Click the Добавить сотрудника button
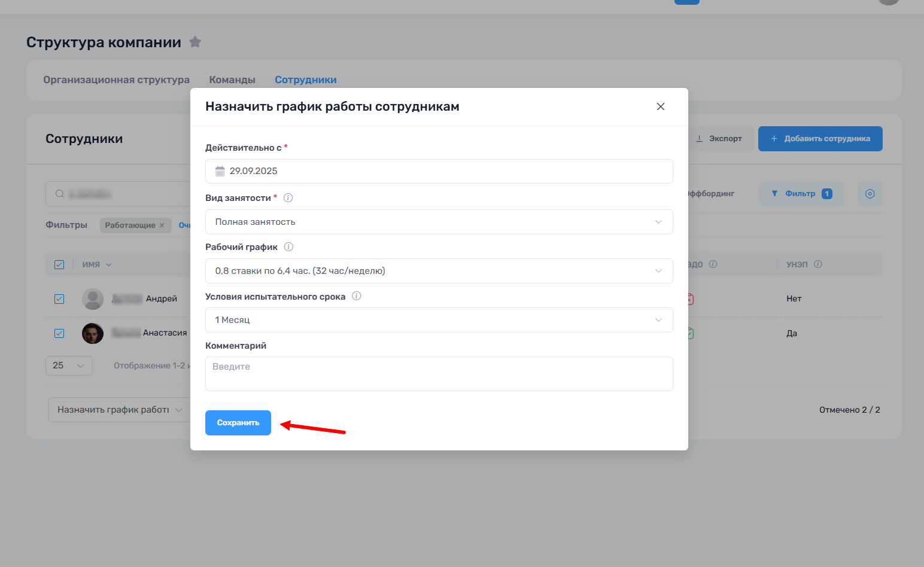The image size is (924, 567). click(x=820, y=139)
